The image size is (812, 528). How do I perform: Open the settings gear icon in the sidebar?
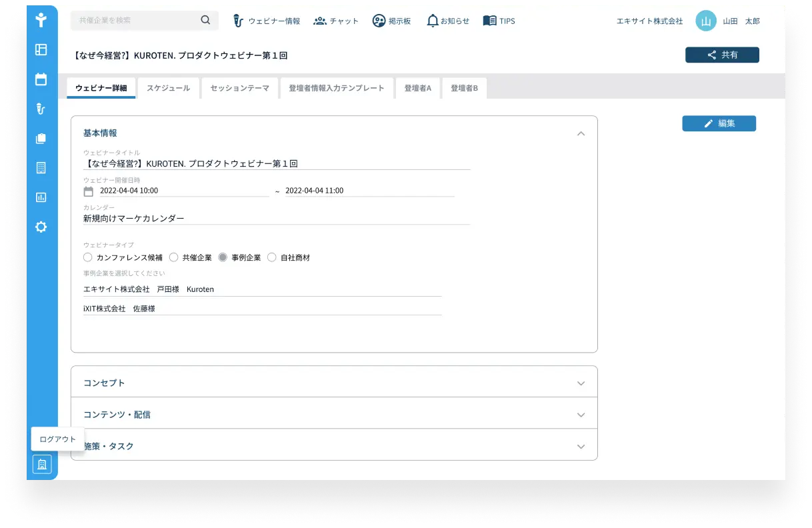41,227
